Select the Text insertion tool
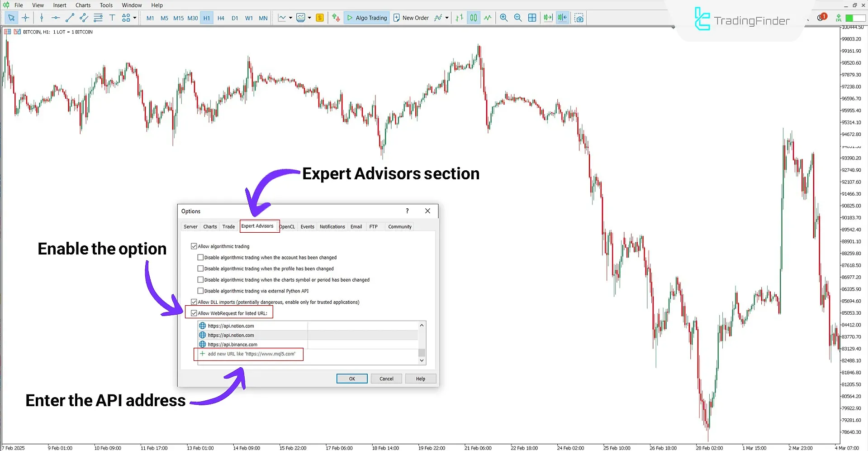Image resolution: width=868 pixels, height=451 pixels. (x=112, y=18)
